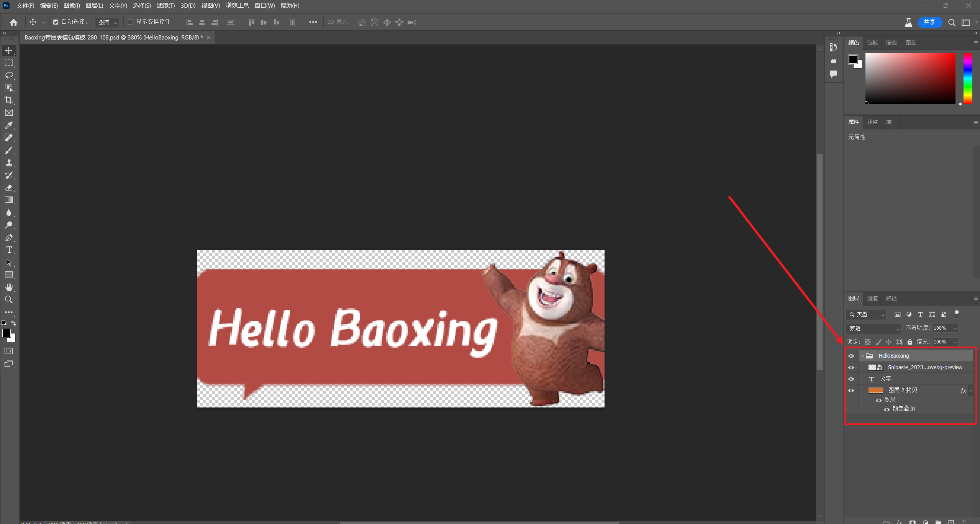Viewport: 980px width, 524px height.
Task: Select the Pen tool
Action: tap(9, 238)
